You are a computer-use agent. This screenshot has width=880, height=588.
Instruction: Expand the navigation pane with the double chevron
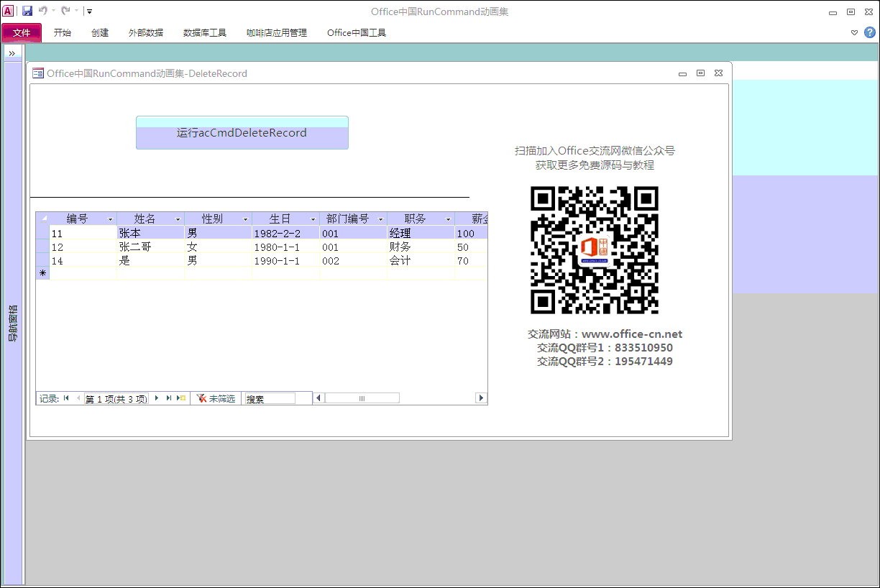[12, 53]
